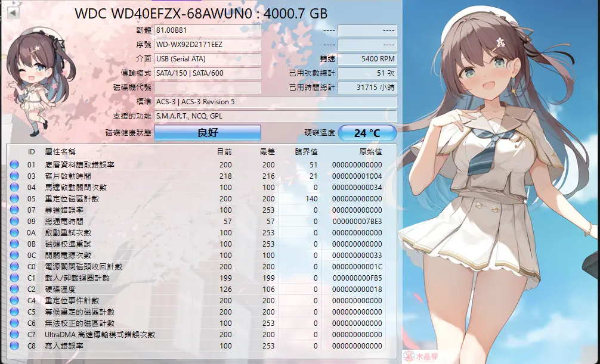Click the empty 磁碟機代號 field

coord(208,88)
